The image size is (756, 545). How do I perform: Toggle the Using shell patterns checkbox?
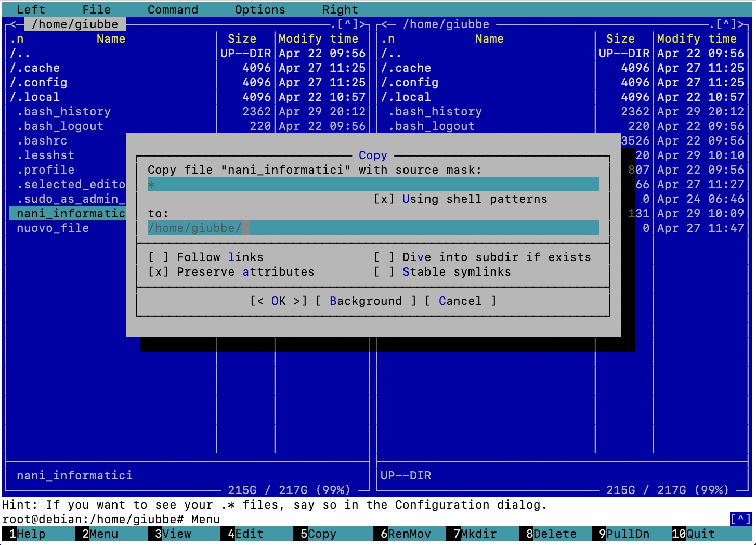384,199
